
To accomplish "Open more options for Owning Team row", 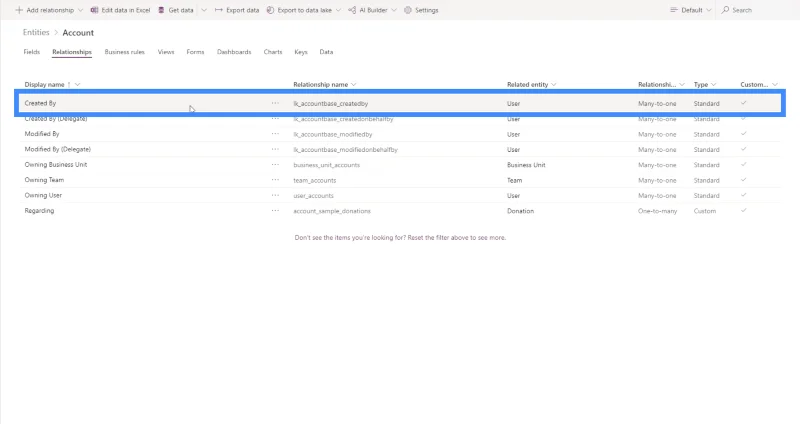I will [276, 180].
